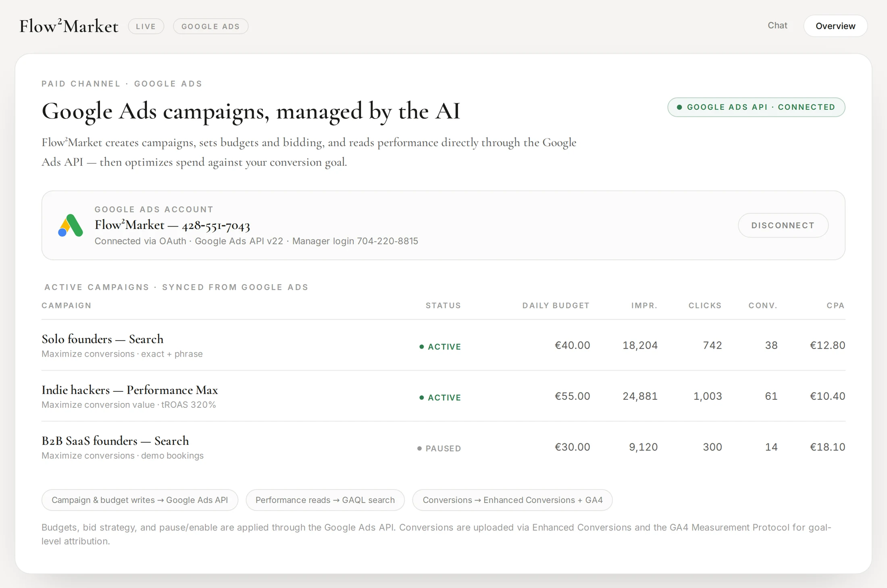Click Campaign & budget writes chip
887x588 pixels.
point(140,500)
